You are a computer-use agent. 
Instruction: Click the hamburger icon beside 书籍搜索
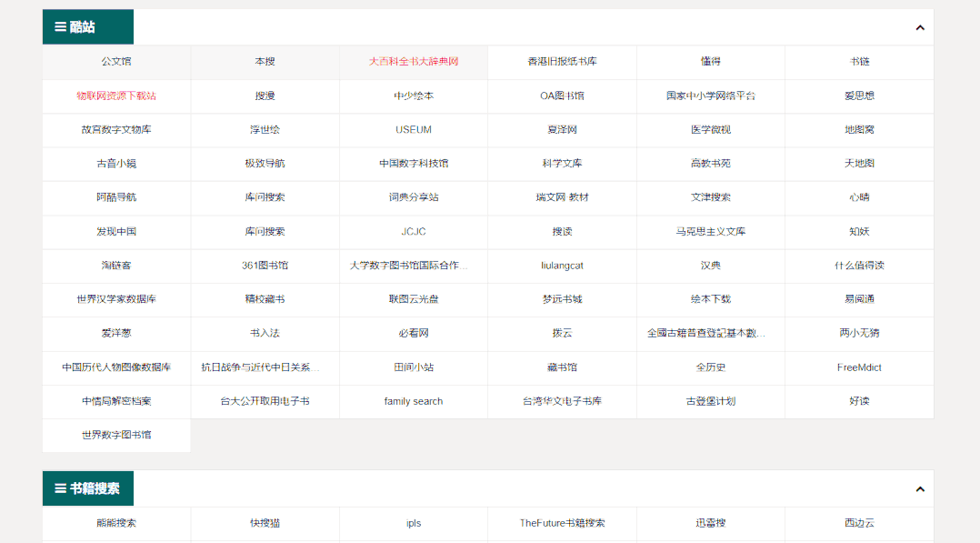[60, 488]
